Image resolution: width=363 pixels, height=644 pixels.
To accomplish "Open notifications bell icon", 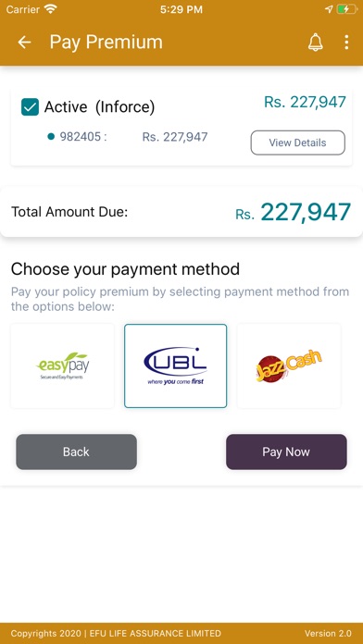I will [316, 43].
